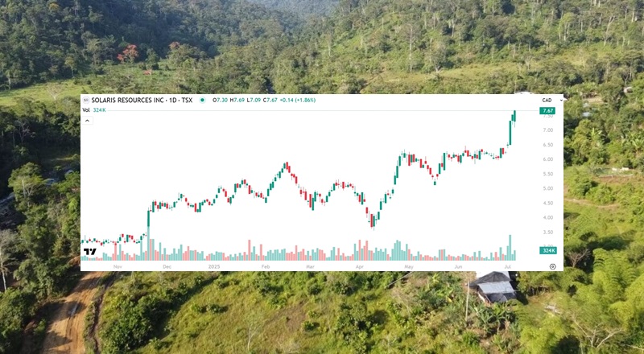The height and width of the screenshot is (354, 644).
Task: Click the SOLARIS RESOURCES INC symbol title
Action: click(142, 101)
